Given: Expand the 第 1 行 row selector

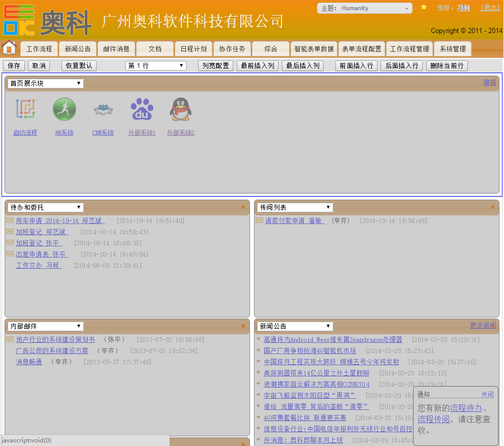Looking at the screenshot, I should pos(156,66).
